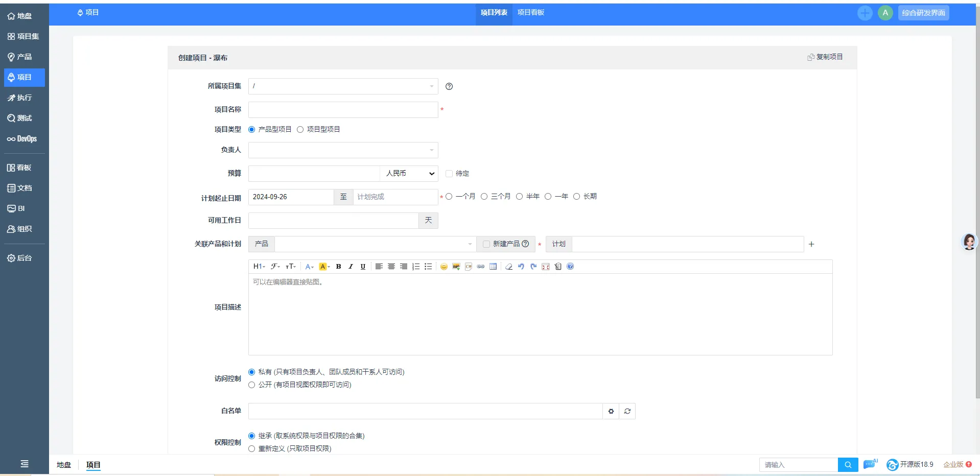Insert a code block
Screen dimensions: 980x476
click(x=469, y=267)
